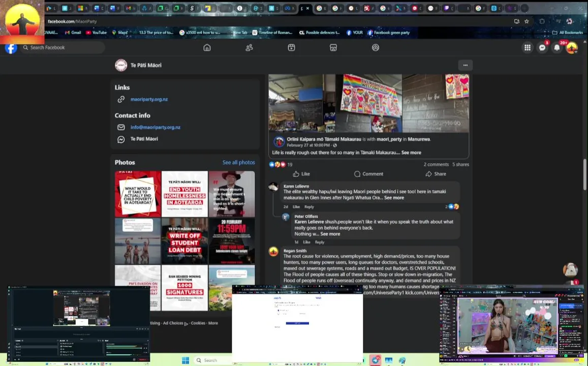Click '2 comments' count on post
Viewport: 588px width, 366px height.
[x=436, y=164]
